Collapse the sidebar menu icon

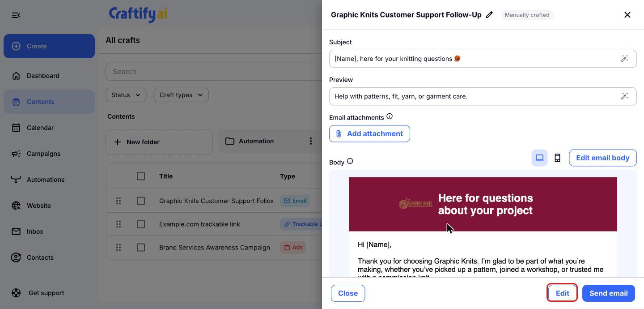(x=16, y=15)
